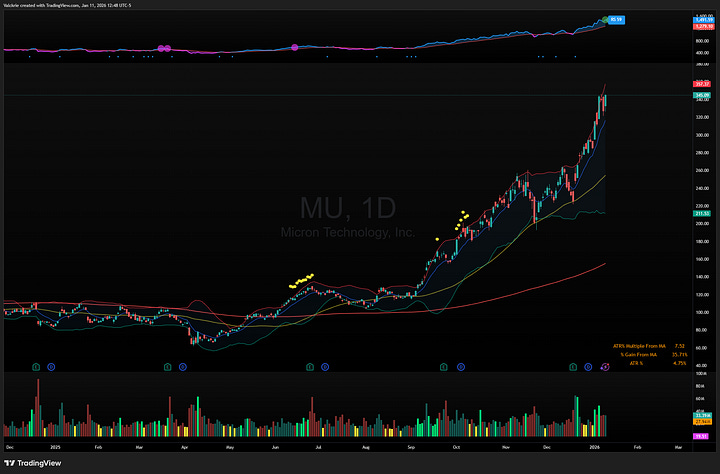Click the ATR % table row
This screenshot has width=720, height=474.
[x=658, y=363]
